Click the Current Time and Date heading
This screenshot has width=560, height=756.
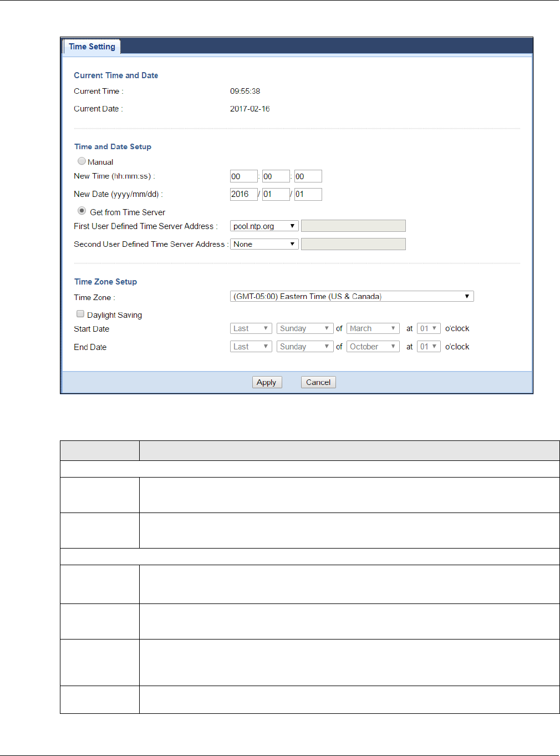point(116,75)
